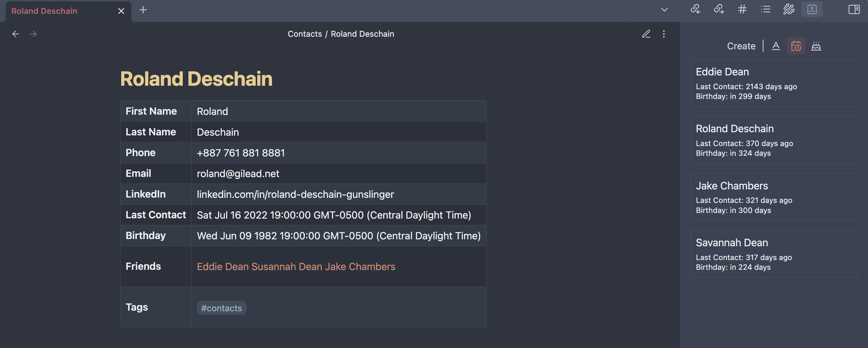868x348 pixels.
Task: Open the note options three-dot menu
Action: tap(664, 34)
